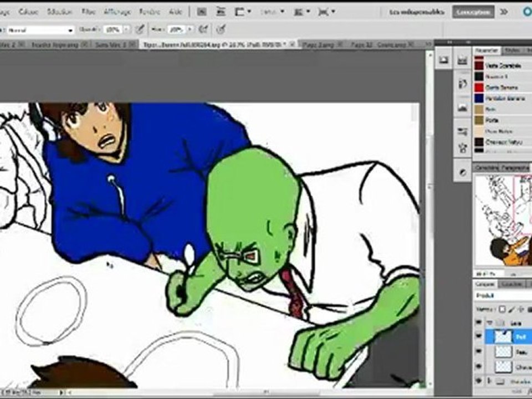The height and width of the screenshot is (399, 532).
Task: Open the Aide menu
Action: pyautogui.click(x=176, y=12)
